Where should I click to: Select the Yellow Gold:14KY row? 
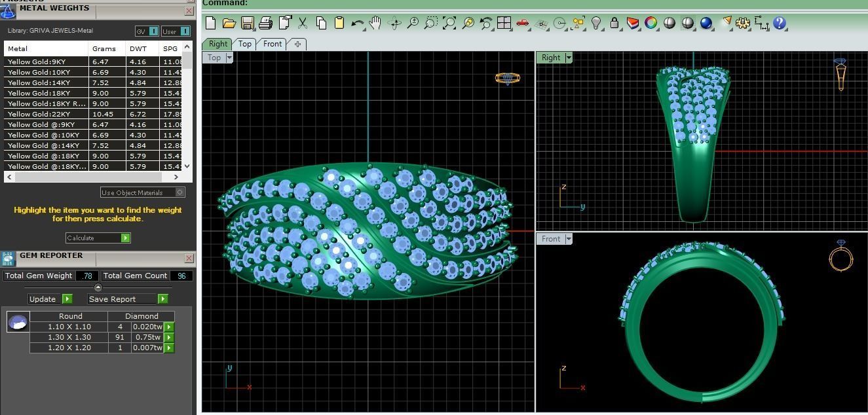[x=94, y=82]
